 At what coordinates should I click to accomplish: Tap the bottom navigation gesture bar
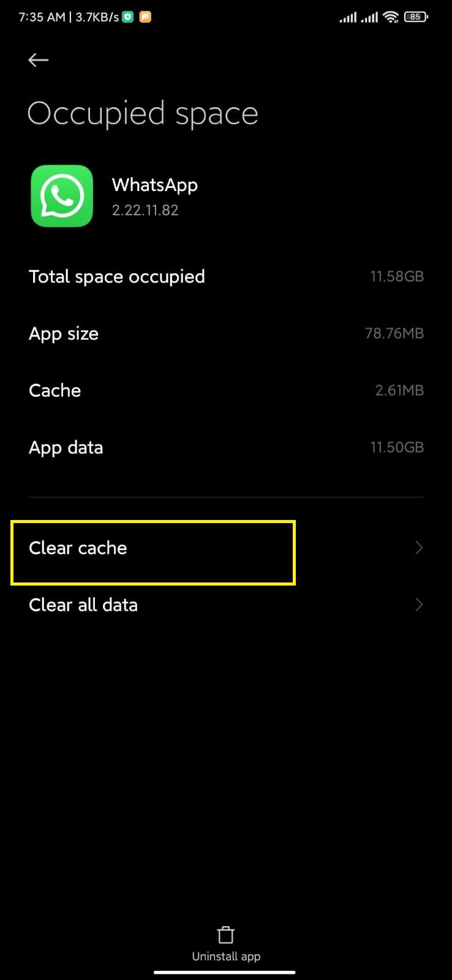pyautogui.click(x=225, y=972)
